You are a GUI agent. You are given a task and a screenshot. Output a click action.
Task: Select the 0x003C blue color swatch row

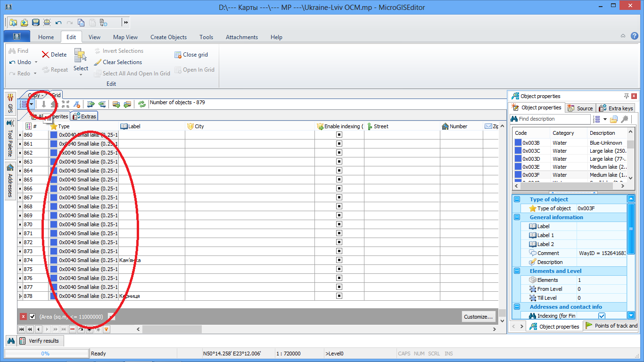518,151
